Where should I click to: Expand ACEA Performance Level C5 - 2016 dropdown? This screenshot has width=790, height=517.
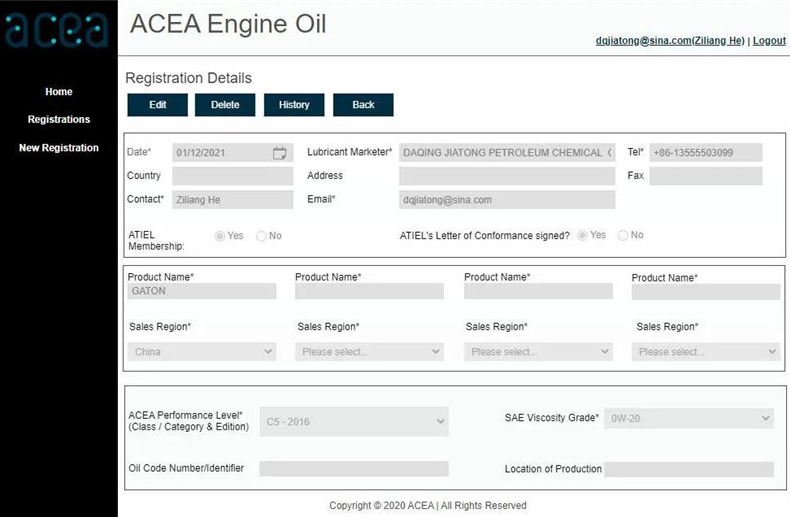click(x=354, y=422)
